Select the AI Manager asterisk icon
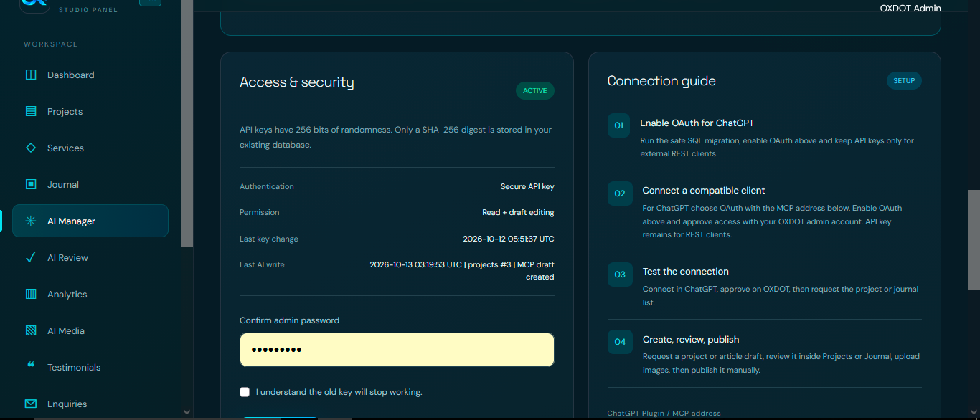980x420 pixels. 31,221
